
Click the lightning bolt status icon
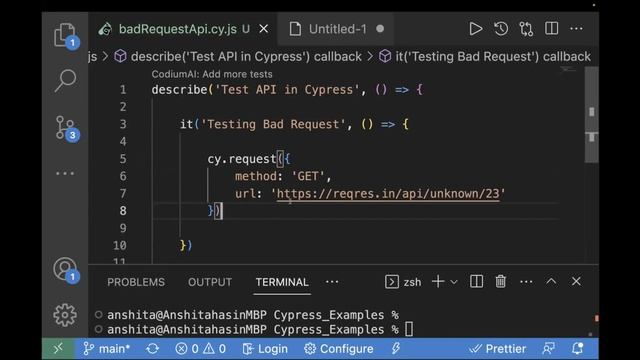coord(396,349)
